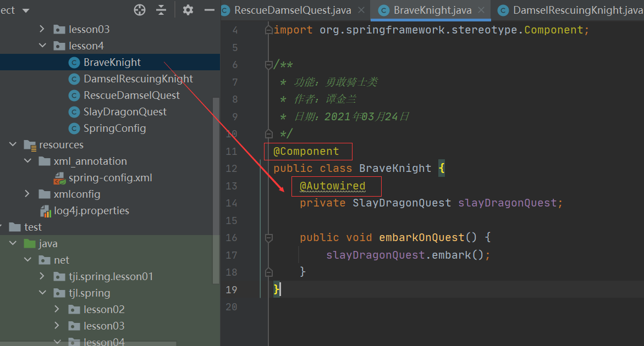Open project view dropdown arrow

(x=26, y=10)
